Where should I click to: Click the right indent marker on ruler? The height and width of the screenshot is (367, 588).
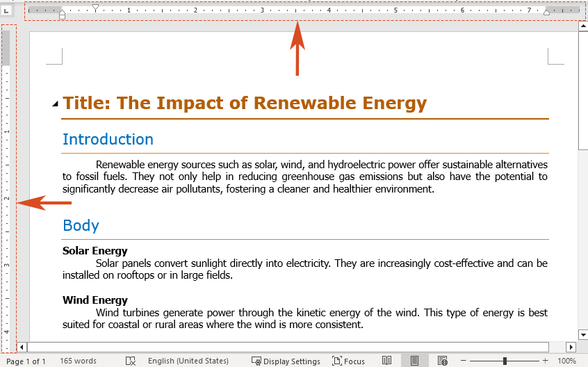click(x=546, y=13)
